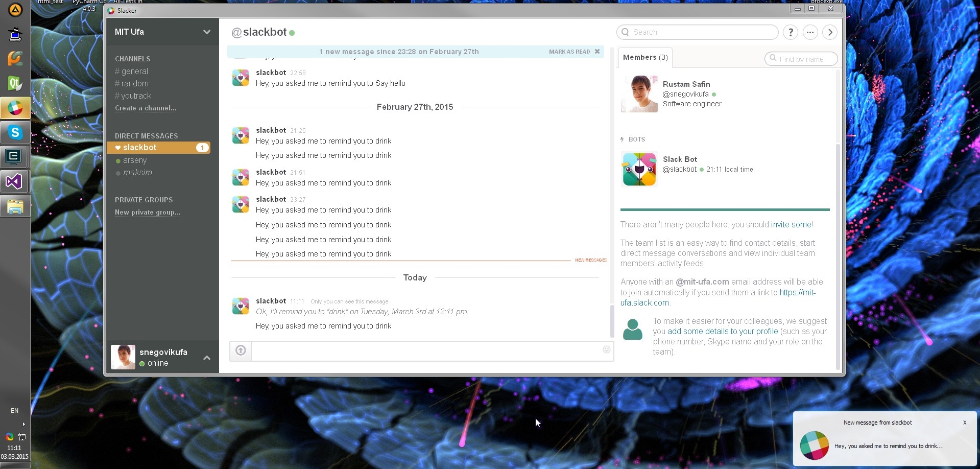Click the DIRECT MESSAGES header

[x=146, y=136]
